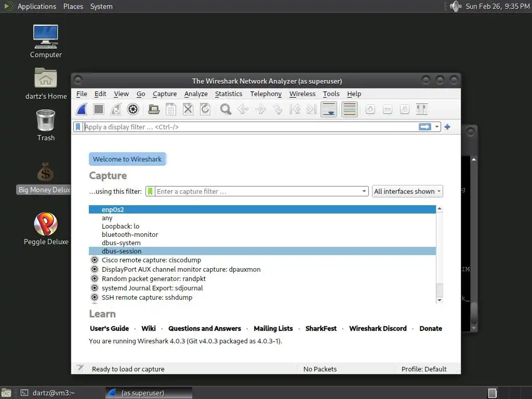The image size is (532, 399).
Task: Click gear icon beside DisplayPort AUX capture
Action: pos(95,270)
